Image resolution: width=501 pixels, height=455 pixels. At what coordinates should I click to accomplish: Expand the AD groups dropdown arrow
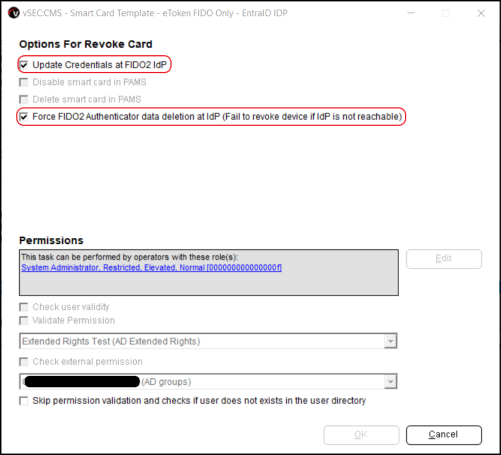point(390,382)
